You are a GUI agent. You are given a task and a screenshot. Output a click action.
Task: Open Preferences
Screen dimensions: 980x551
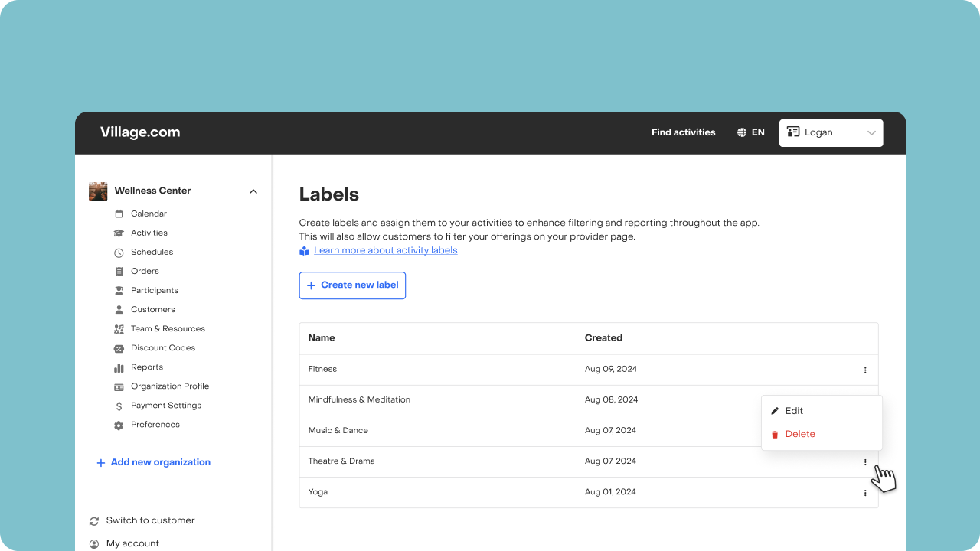tap(155, 424)
